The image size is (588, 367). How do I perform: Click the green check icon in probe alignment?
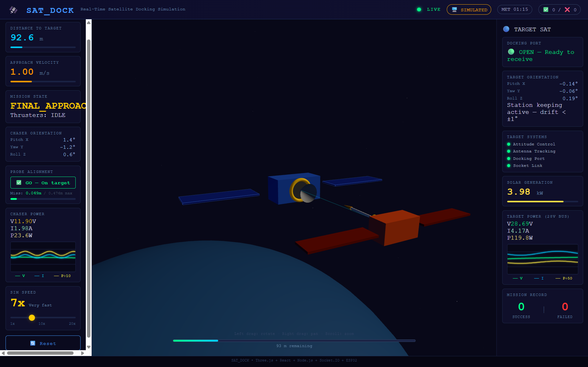click(19, 183)
